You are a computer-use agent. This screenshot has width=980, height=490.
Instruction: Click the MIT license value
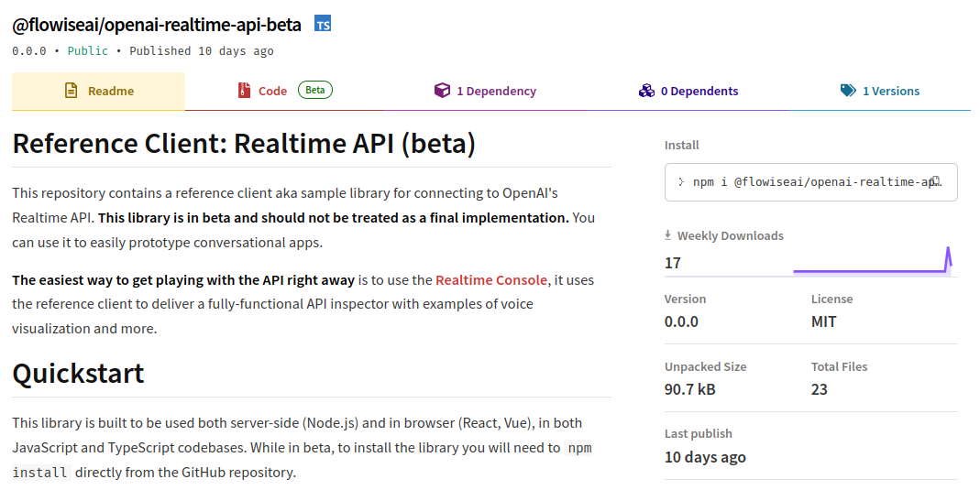click(x=823, y=321)
